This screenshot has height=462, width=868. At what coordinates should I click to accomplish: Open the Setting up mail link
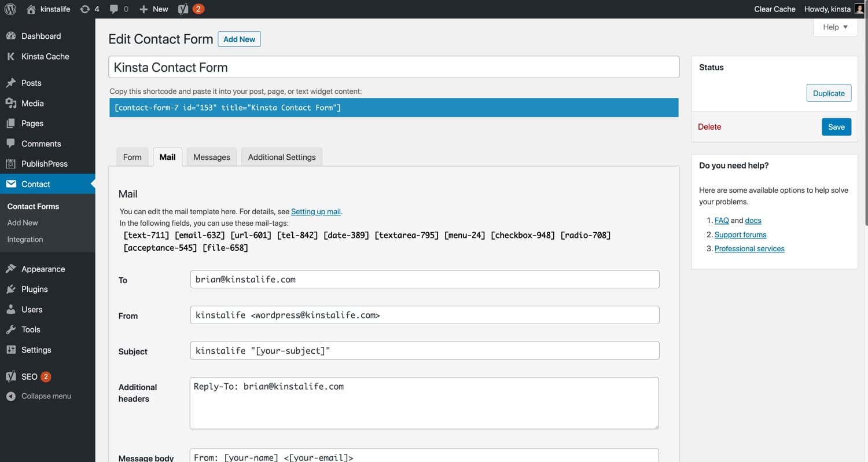point(315,211)
